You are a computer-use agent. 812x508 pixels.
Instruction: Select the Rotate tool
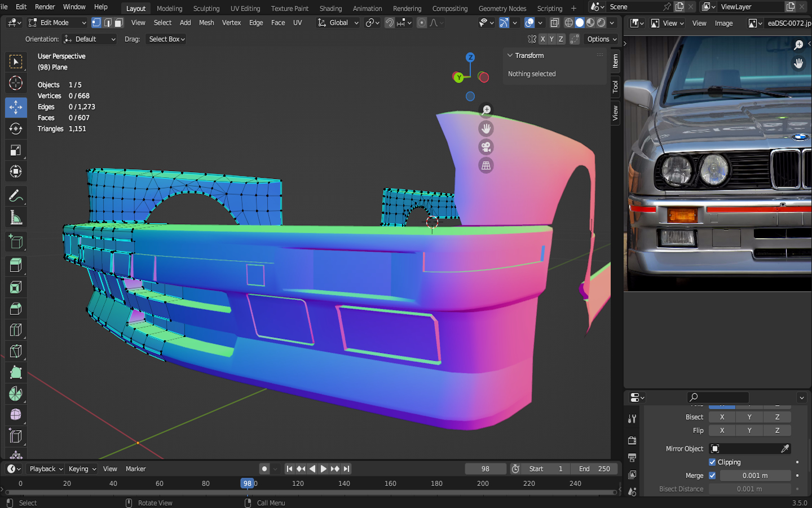pyautogui.click(x=16, y=129)
